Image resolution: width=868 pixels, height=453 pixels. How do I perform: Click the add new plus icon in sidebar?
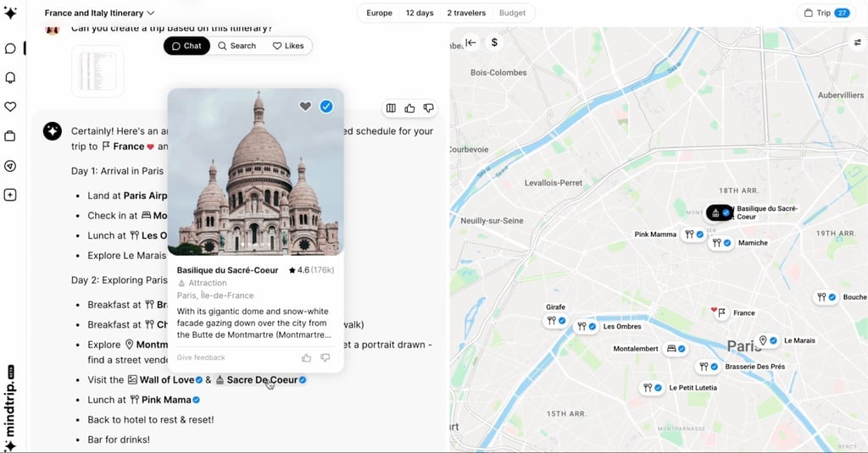click(10, 195)
